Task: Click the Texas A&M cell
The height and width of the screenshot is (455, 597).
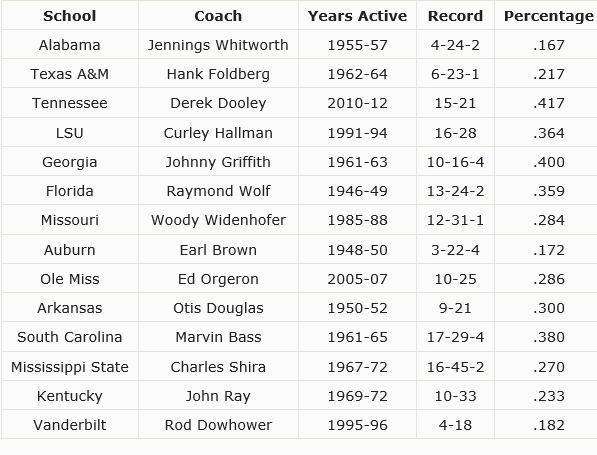Action: 70,74
